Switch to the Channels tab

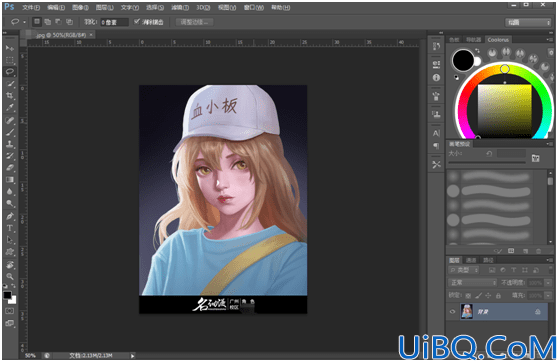471,260
